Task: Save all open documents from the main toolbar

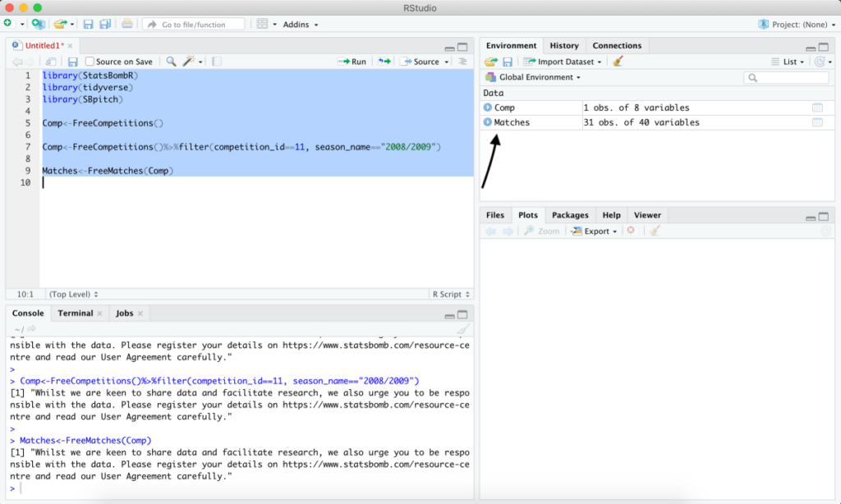Action: point(105,24)
